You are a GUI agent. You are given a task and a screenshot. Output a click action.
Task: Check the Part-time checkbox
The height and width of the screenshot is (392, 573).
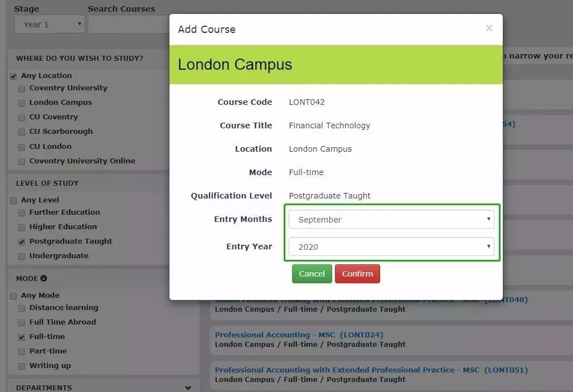(22, 351)
